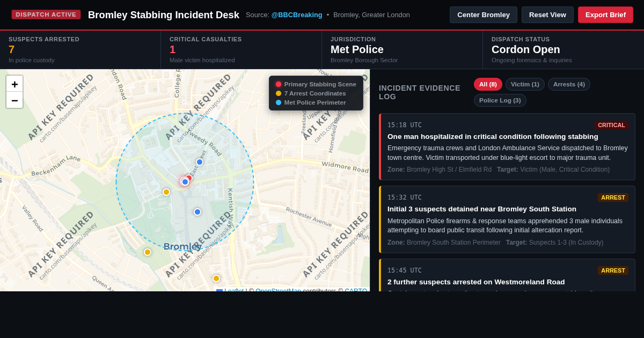Click the Critical Casualties count 1

pos(172,49)
